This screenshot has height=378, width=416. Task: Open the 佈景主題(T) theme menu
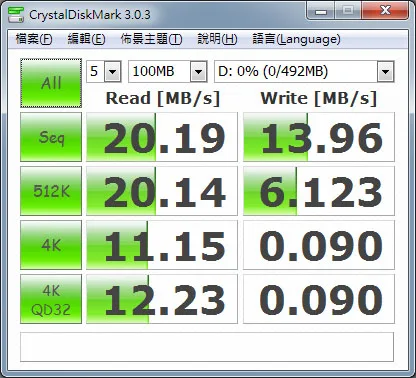point(151,39)
